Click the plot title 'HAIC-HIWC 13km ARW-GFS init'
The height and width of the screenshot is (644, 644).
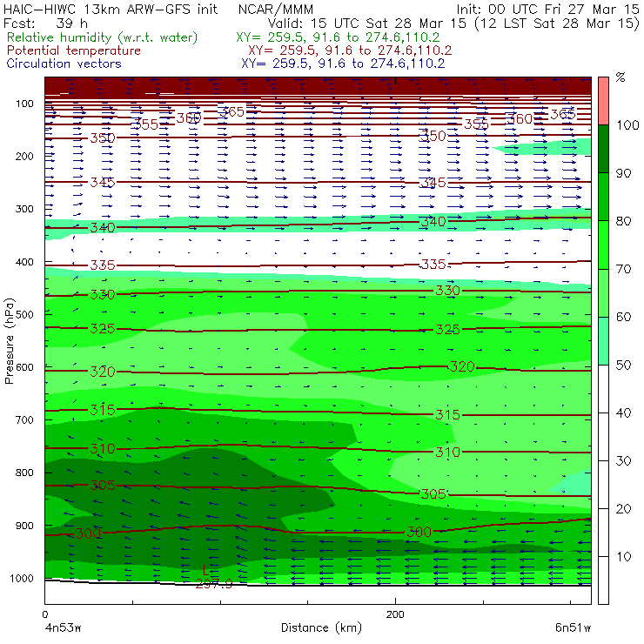(x=111, y=9)
